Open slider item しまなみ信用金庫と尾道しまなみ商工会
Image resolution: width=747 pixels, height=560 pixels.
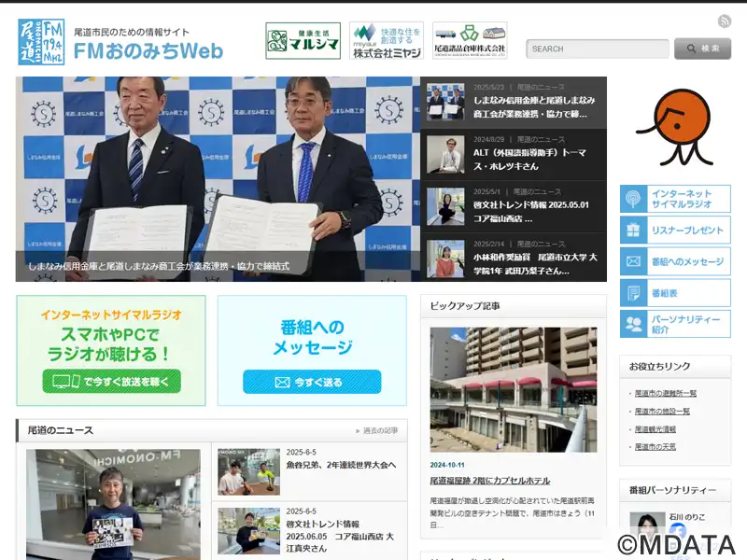(514, 103)
